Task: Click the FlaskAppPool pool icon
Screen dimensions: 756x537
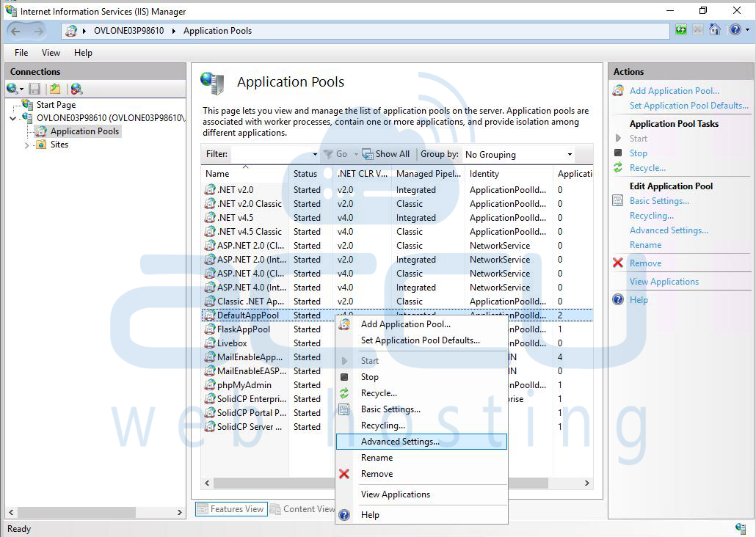Action: pos(210,329)
